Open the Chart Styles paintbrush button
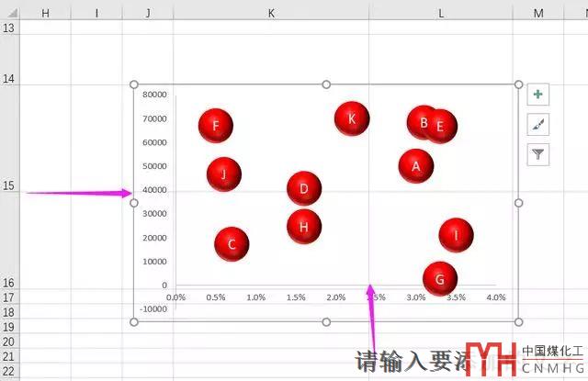This screenshot has width=588, height=381. tap(538, 124)
